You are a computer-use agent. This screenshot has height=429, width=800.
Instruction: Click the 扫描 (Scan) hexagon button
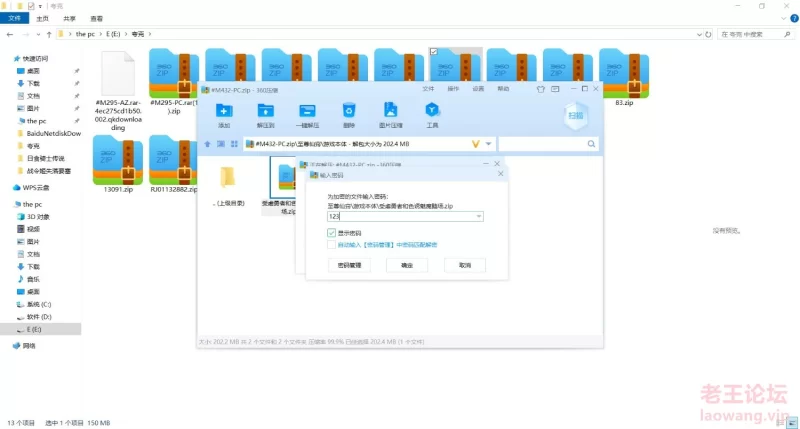pyautogui.click(x=576, y=116)
